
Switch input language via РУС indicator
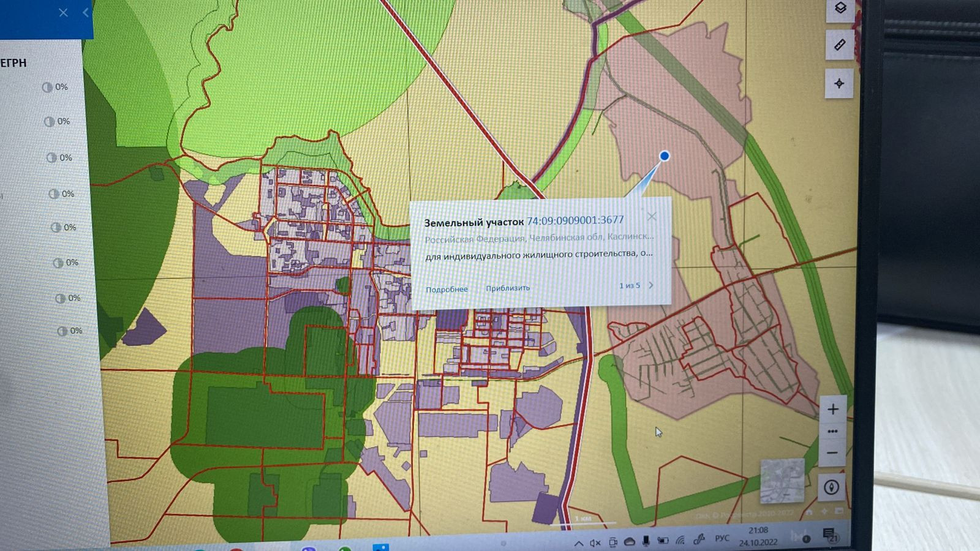click(x=722, y=538)
